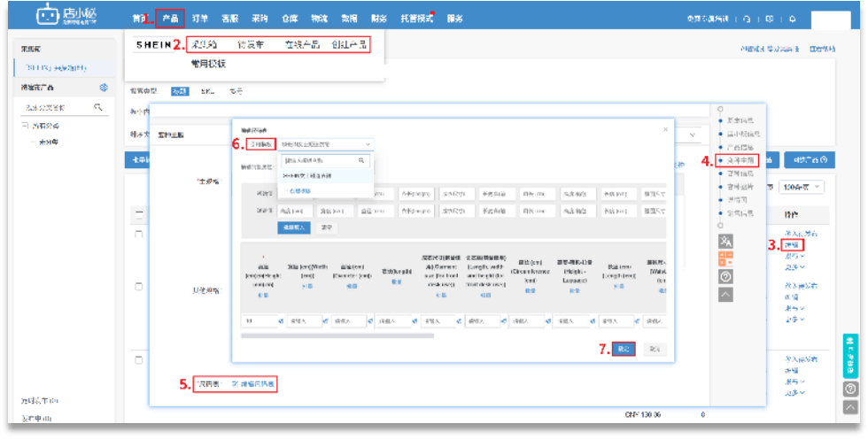Open the 订单 menu in top navigation
This screenshot has width=868, height=439.
200,19
